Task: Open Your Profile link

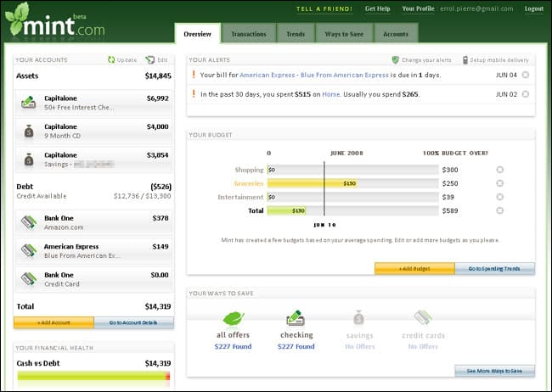Action: pyautogui.click(x=418, y=8)
